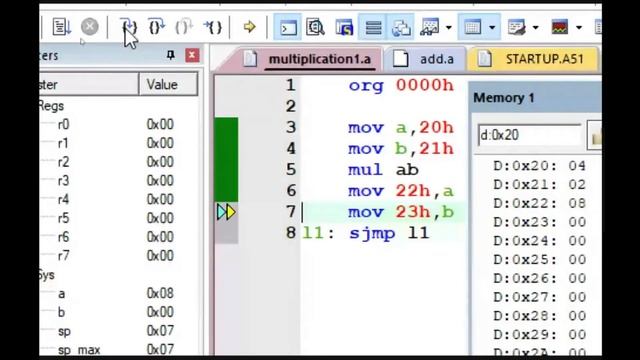This screenshot has height=360, width=640.
Task: Select register r1 in the list
Action: pos(63,143)
